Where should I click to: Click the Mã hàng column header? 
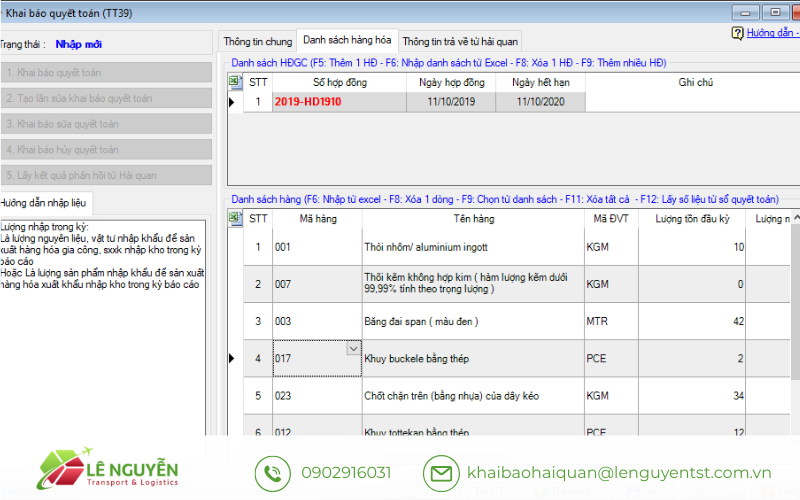coord(317,218)
